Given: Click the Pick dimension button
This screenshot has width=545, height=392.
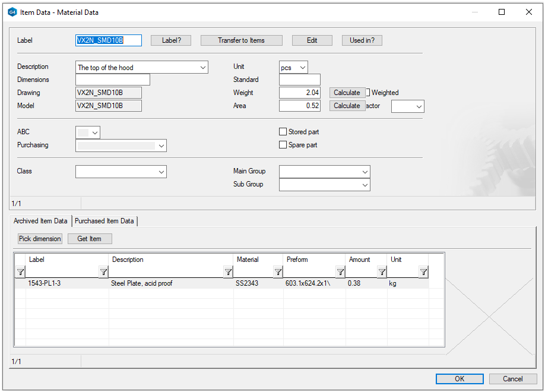Looking at the screenshot, I should coord(40,239).
